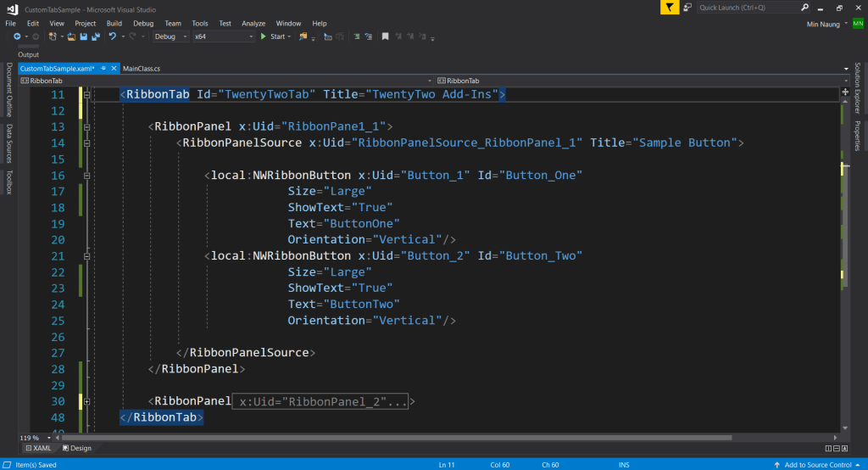Click the Navigate Backward arrow icon

tap(17, 36)
